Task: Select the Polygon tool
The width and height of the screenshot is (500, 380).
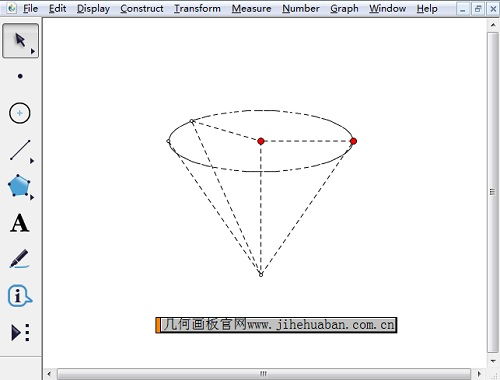Action: pyautogui.click(x=19, y=185)
